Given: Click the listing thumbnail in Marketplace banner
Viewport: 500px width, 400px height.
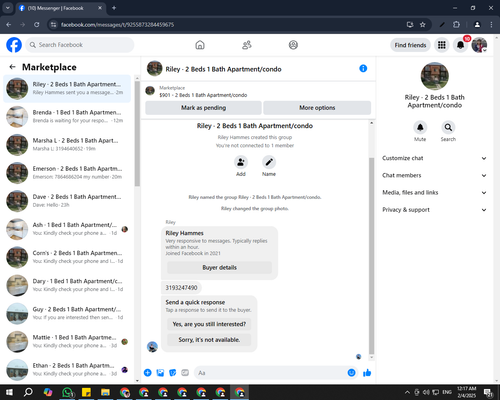Looking at the screenshot, I should (150, 91).
